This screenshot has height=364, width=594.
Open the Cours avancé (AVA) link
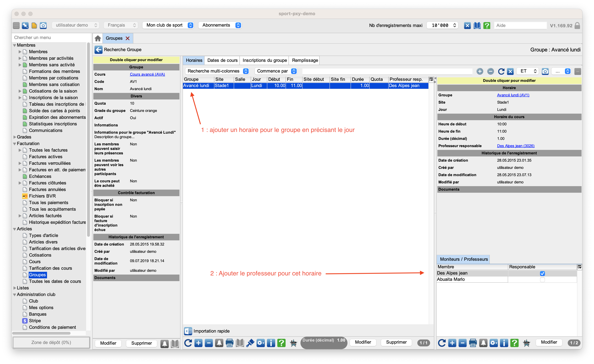pyautogui.click(x=147, y=74)
